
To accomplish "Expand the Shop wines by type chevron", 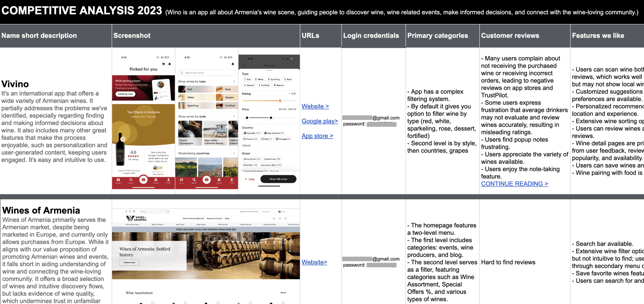I will (234, 81).
